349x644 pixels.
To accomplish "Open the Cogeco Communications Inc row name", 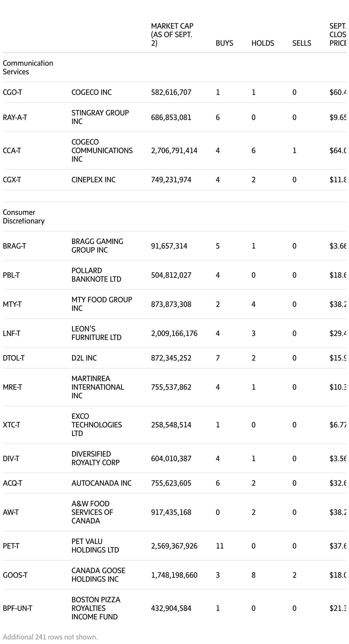I will click(102, 151).
